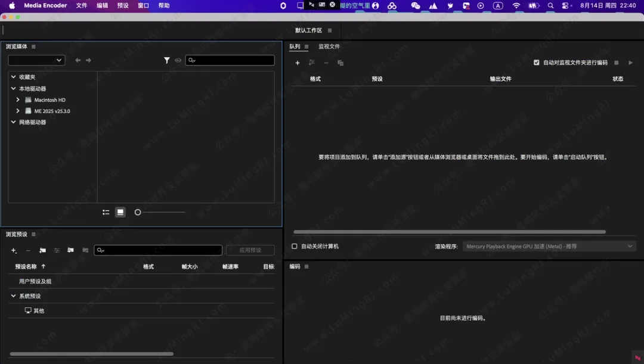Screen dimensions: 644x364
Task: Toggle the eye icon in media browser
Action: click(x=178, y=60)
